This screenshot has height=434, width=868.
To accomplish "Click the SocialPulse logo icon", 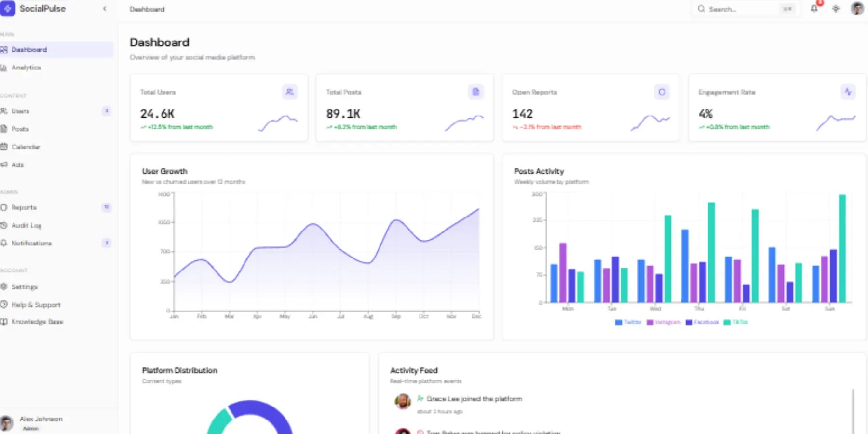I will click(x=7, y=9).
